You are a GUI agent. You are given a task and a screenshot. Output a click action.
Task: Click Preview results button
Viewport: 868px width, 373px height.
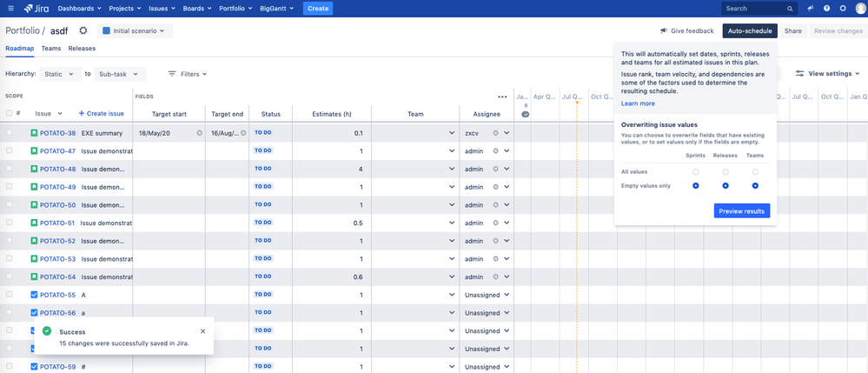coord(742,211)
